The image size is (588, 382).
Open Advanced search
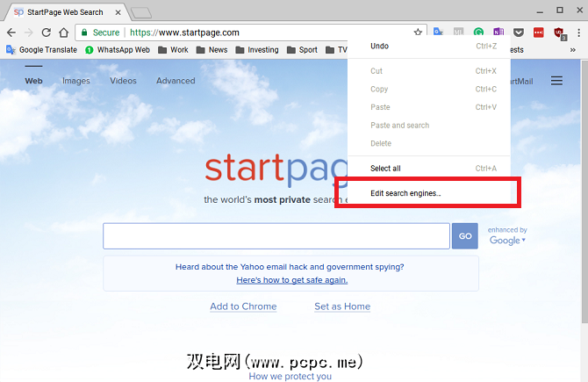(x=176, y=81)
